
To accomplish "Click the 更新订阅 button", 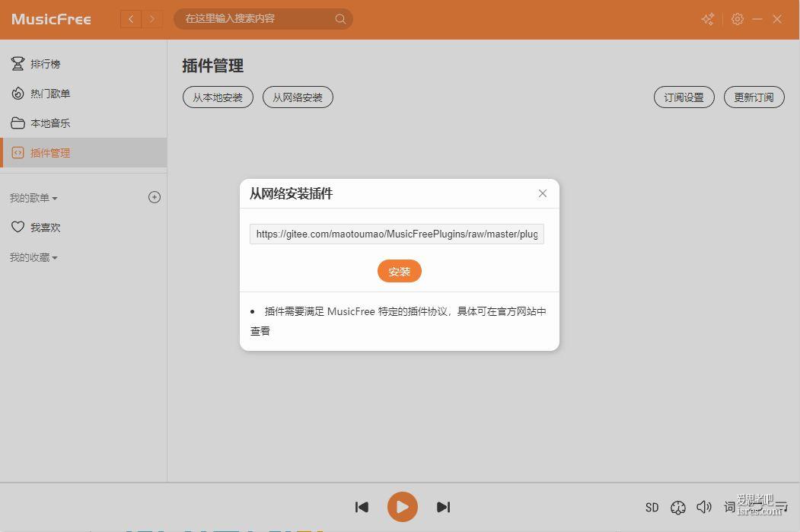I will coord(754,97).
